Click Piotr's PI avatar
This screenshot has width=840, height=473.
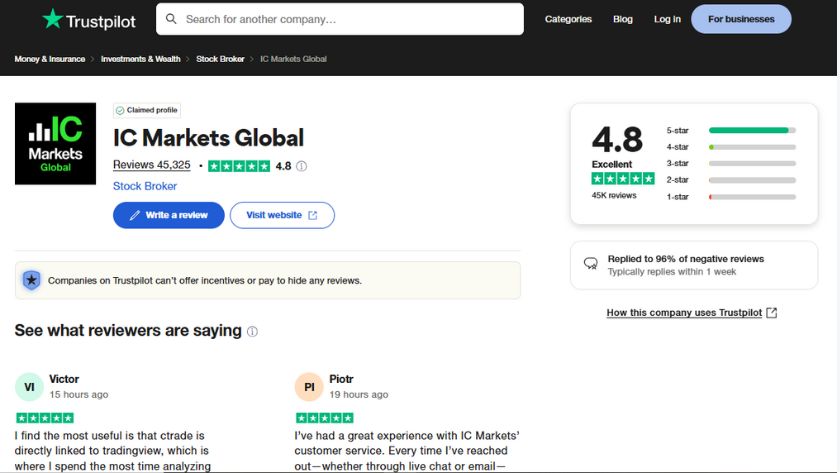[309, 387]
